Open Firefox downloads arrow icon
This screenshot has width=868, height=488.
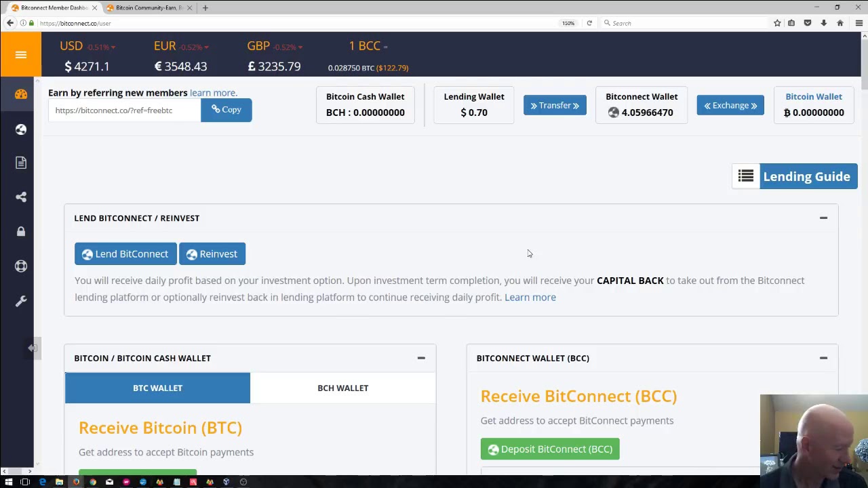pos(824,23)
